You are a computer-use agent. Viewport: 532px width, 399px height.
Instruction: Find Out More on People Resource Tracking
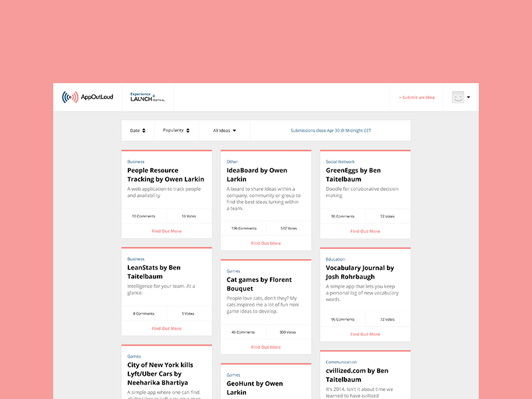167,231
